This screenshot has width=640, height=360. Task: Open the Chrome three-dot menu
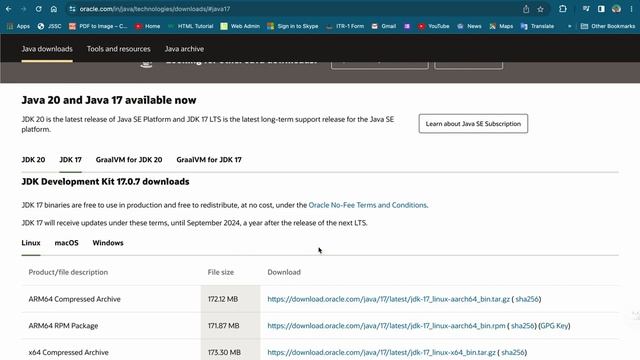click(631, 9)
